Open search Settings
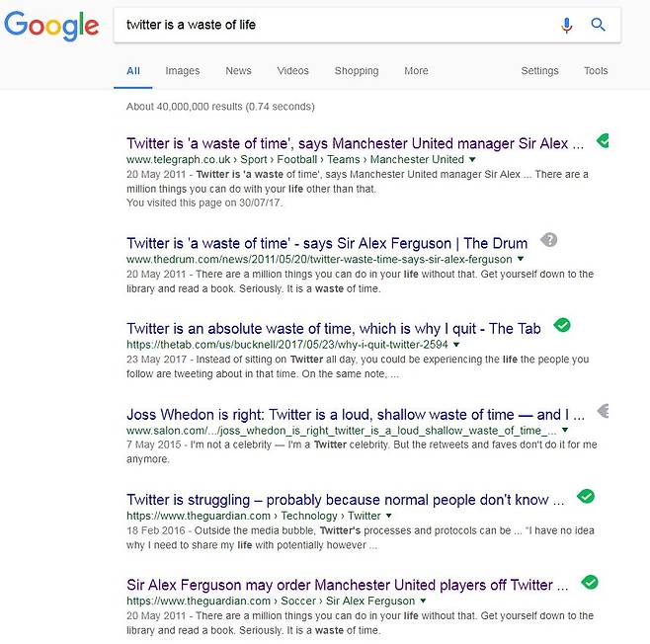650x644 pixels. 539,71
